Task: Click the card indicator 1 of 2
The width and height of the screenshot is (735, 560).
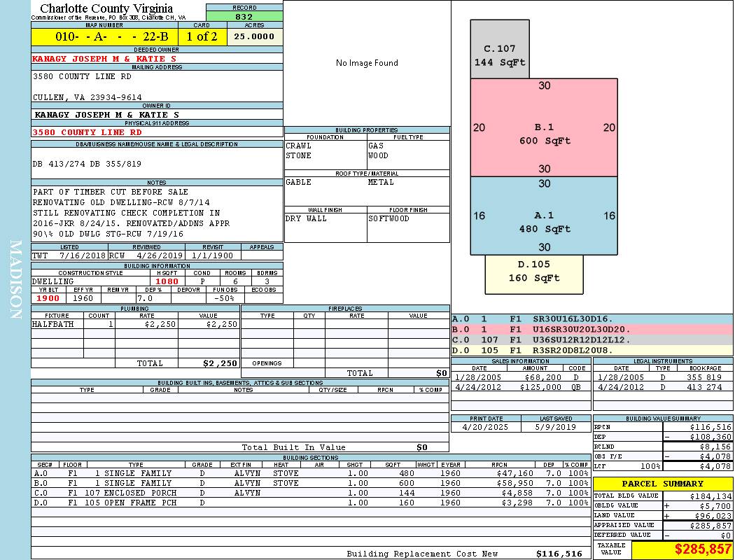Action: [202, 36]
